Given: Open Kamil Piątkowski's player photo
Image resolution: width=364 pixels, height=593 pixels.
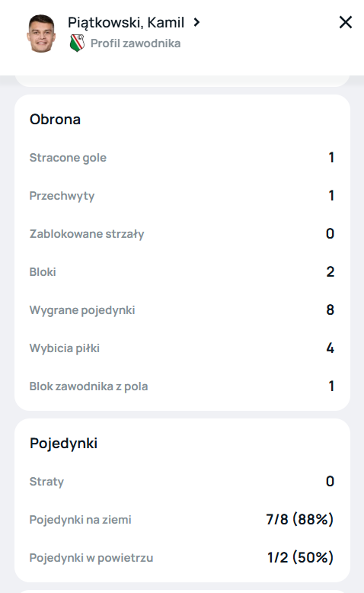Looking at the screenshot, I should pos(41,34).
